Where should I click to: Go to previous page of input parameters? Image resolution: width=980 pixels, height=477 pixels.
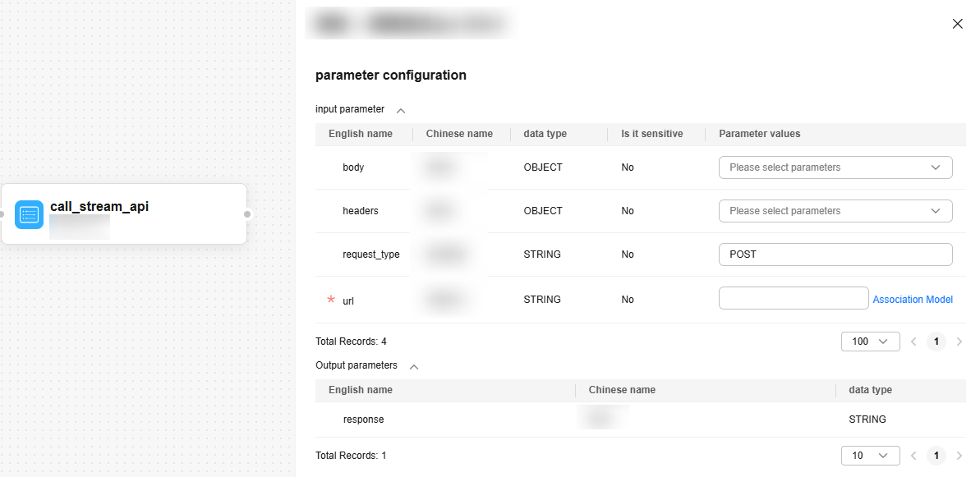pyautogui.click(x=913, y=342)
